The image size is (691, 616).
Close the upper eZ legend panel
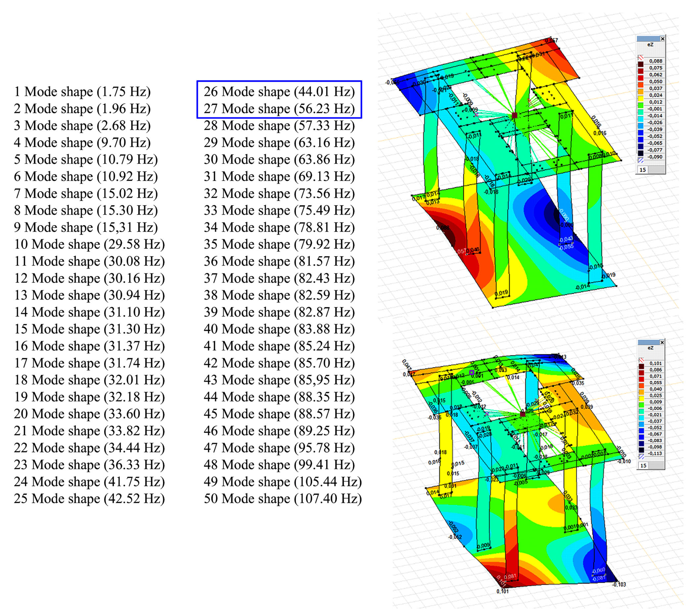pyautogui.click(x=662, y=39)
